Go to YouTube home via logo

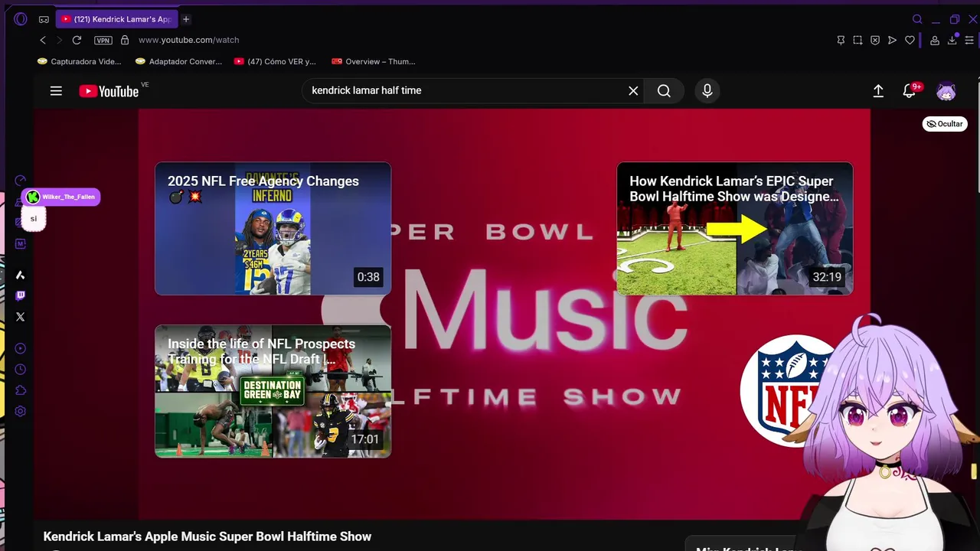[x=109, y=91]
